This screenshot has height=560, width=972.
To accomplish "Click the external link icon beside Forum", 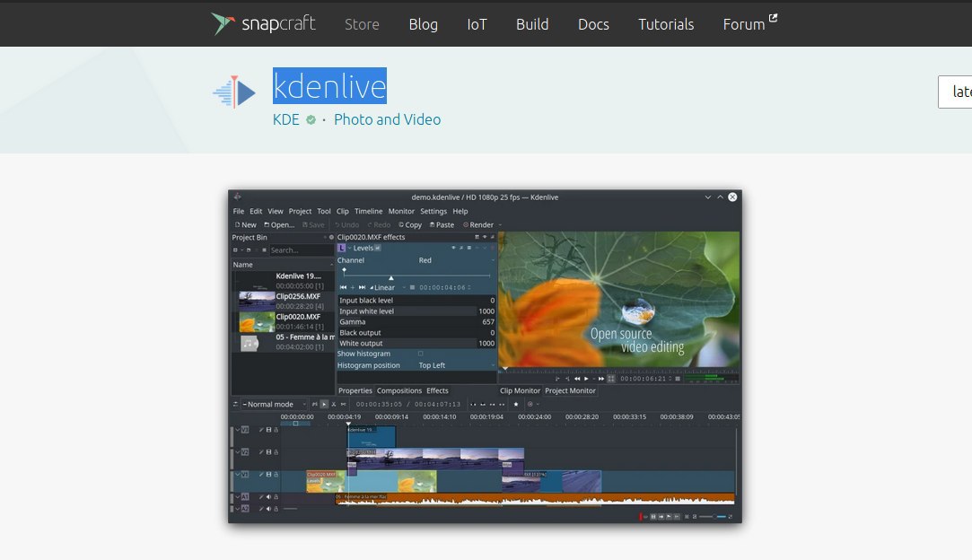I will [x=773, y=18].
